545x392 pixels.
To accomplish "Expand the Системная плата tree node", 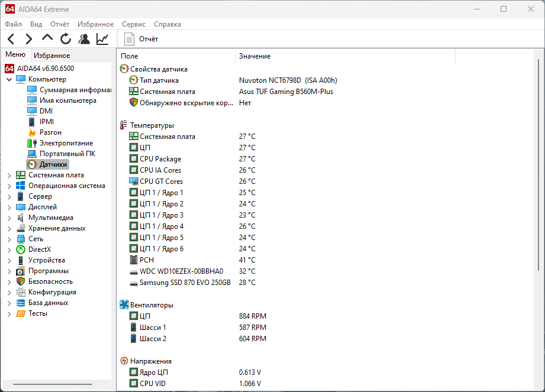I will coord(9,176).
